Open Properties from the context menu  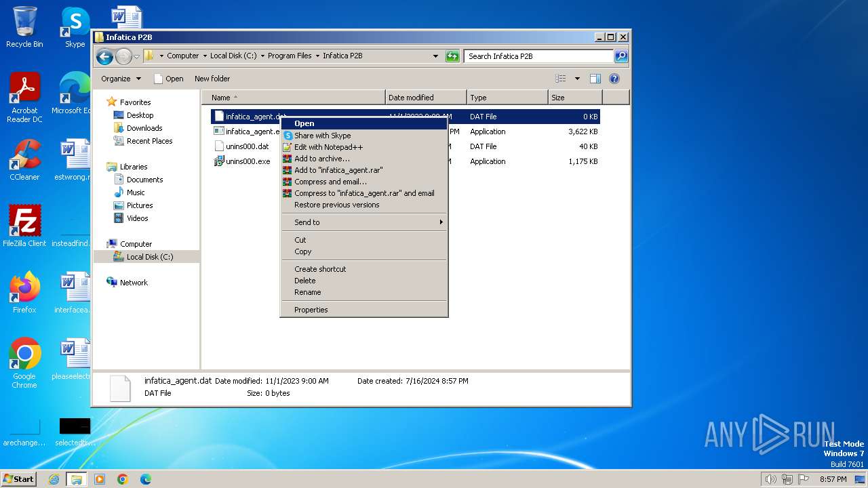[x=364, y=310]
